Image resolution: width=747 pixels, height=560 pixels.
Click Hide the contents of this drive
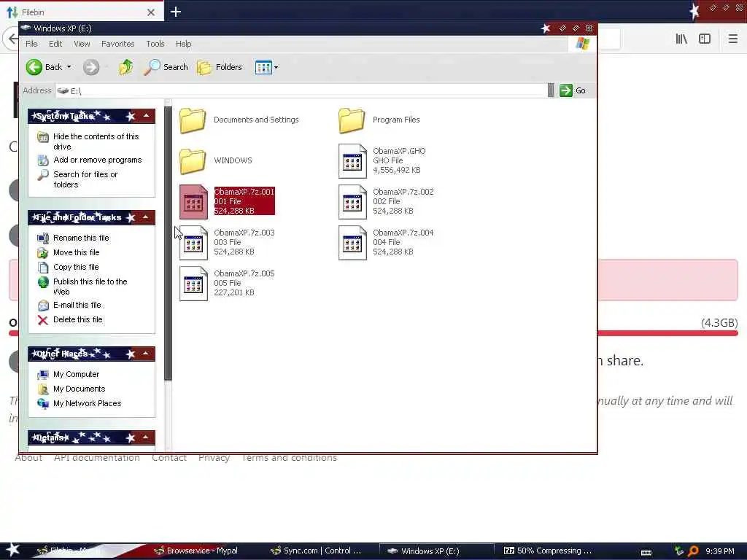[x=96, y=141]
